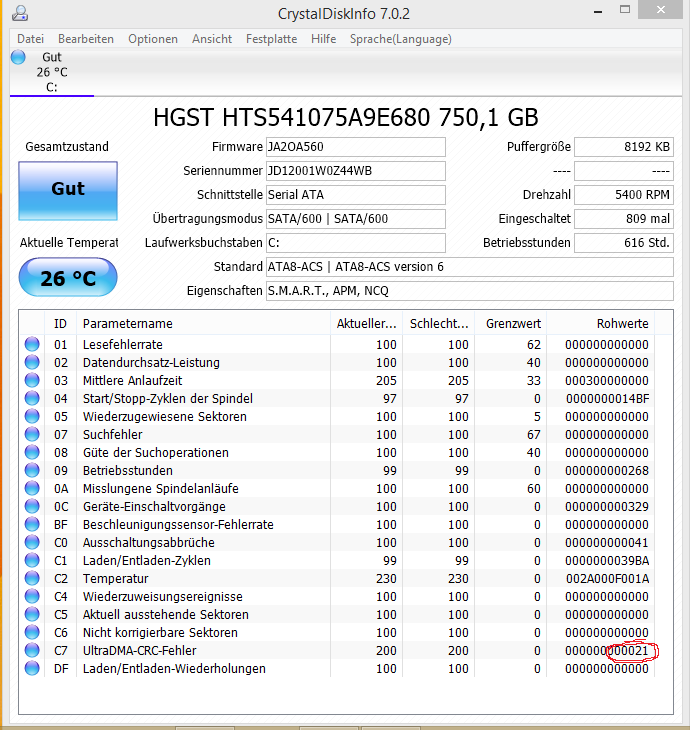Click status orb of Beschleunigungssensor-Fehlerrate row

tap(32, 524)
